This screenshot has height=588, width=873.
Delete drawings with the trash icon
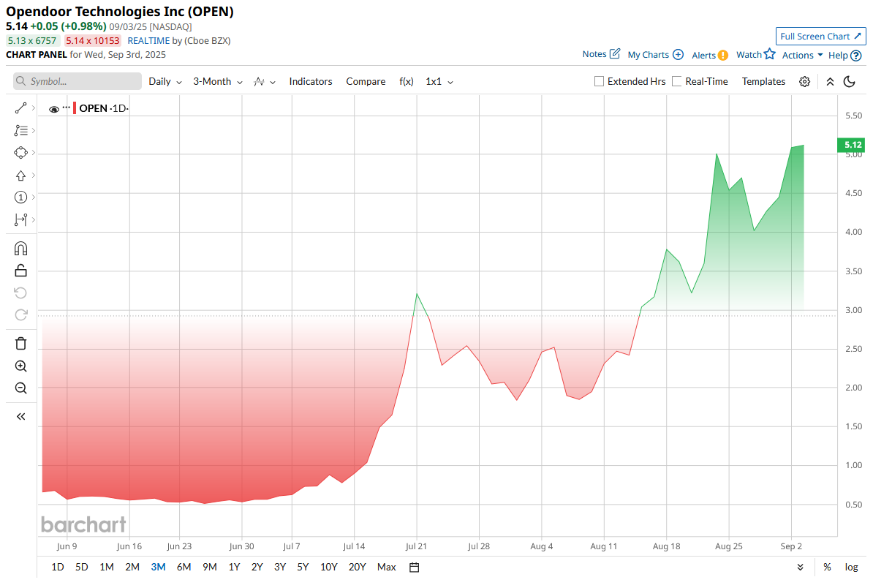click(20, 344)
